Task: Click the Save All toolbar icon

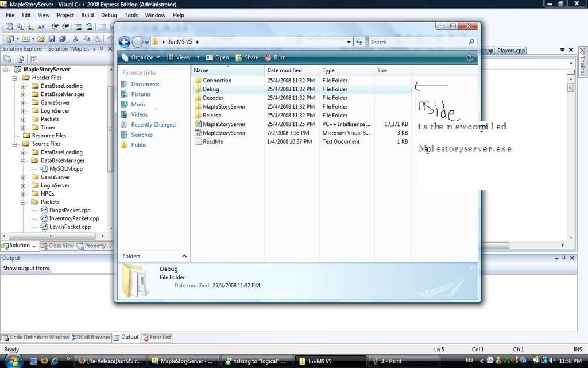Action: [x=62, y=39]
